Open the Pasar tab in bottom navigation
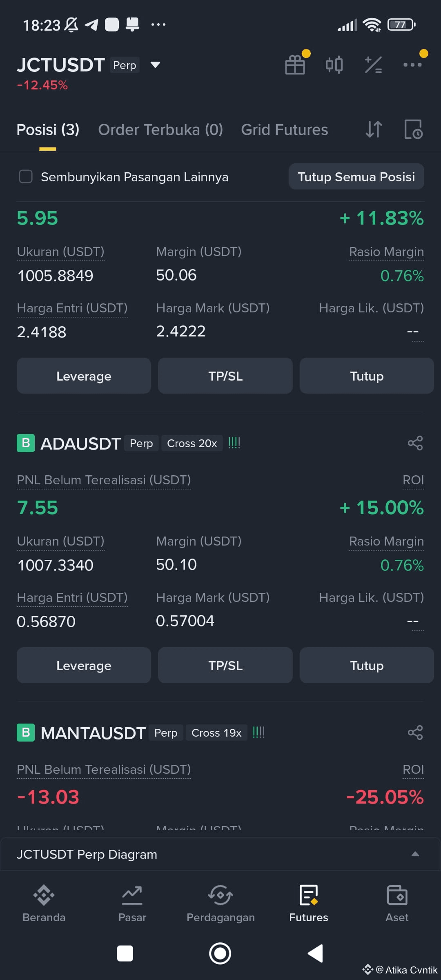 (x=132, y=903)
